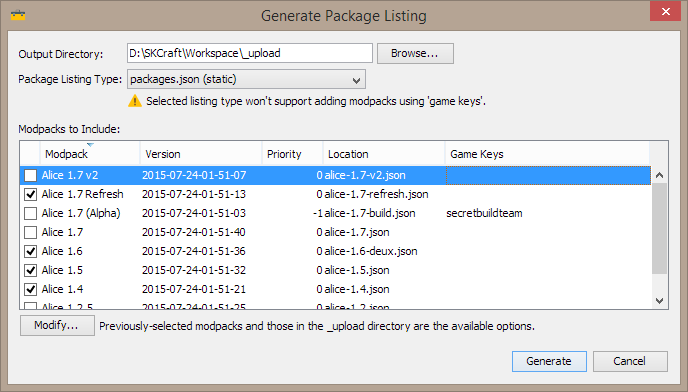Check the Alice 1.7 (Alpha) checkbox
The image size is (688, 392).
pos(30,213)
